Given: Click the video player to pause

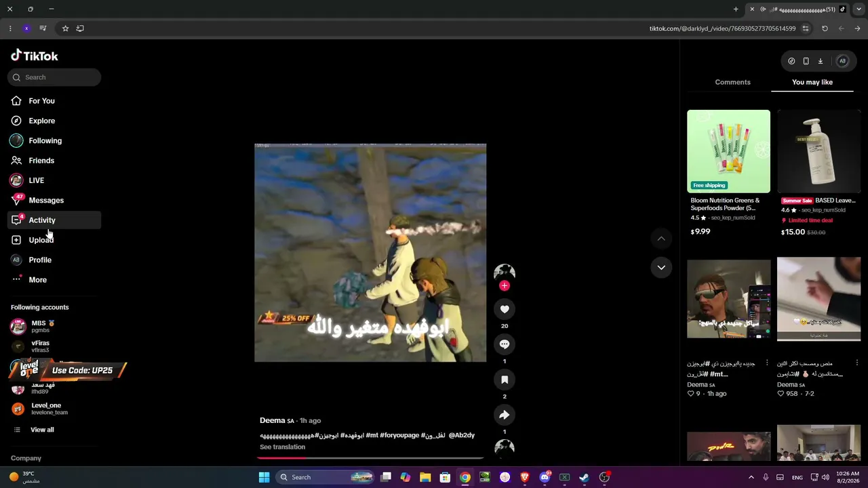Looking at the screenshot, I should pyautogui.click(x=370, y=253).
